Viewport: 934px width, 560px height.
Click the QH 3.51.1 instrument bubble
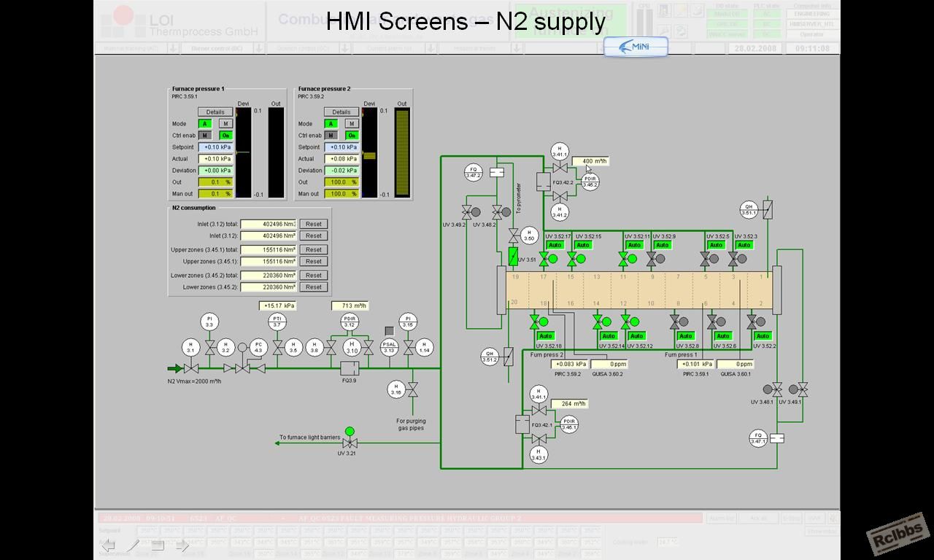pyautogui.click(x=749, y=209)
